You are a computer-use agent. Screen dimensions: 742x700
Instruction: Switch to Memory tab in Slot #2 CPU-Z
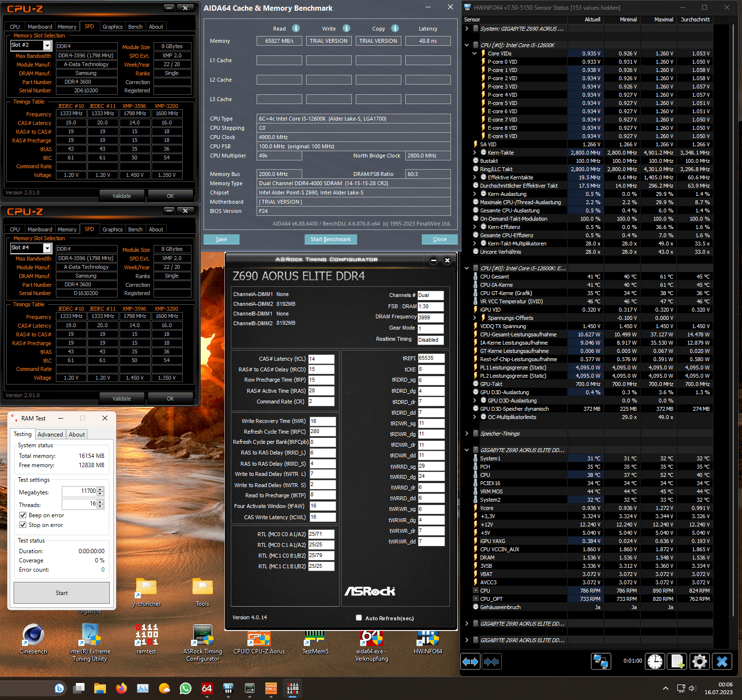pos(67,27)
